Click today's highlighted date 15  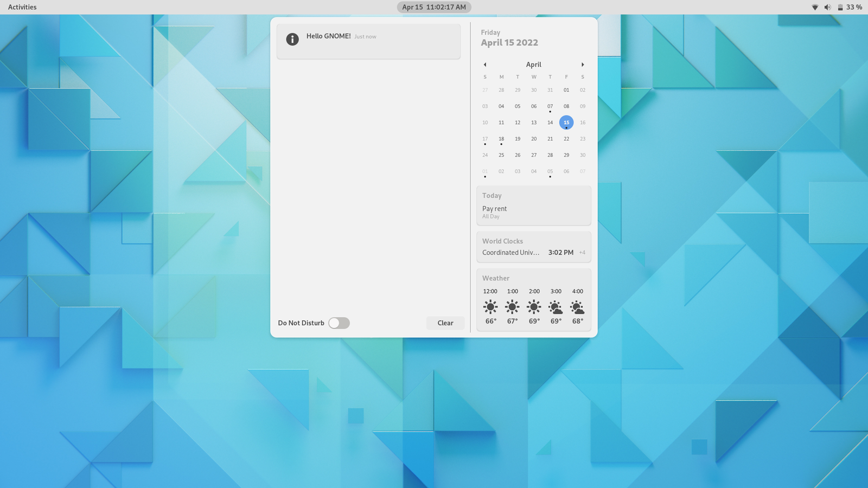pos(566,123)
